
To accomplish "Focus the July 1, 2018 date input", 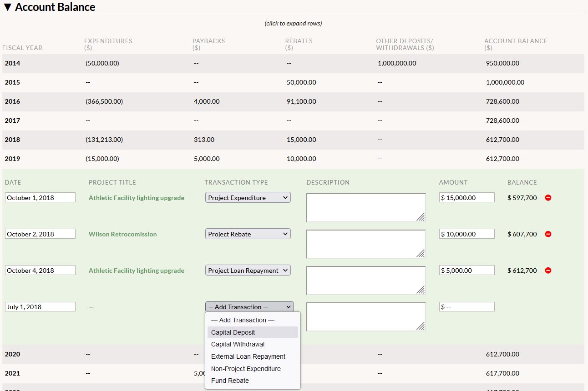I will [x=40, y=306].
